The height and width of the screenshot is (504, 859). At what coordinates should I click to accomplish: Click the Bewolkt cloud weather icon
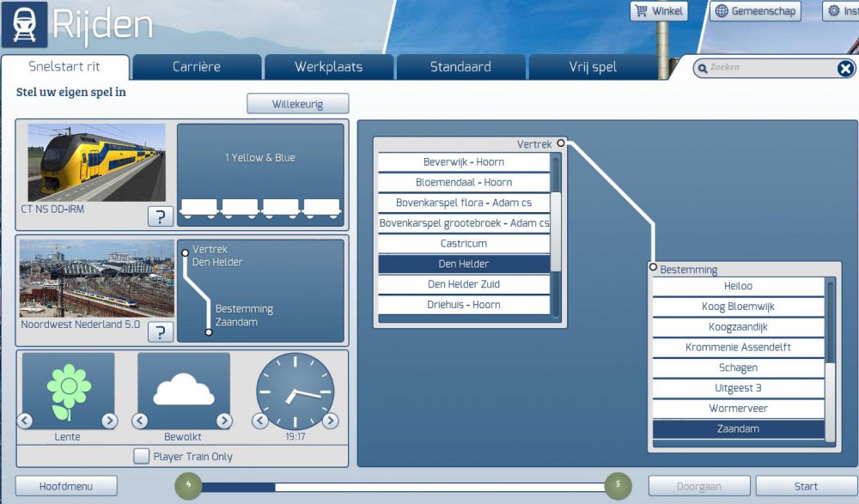(x=183, y=391)
